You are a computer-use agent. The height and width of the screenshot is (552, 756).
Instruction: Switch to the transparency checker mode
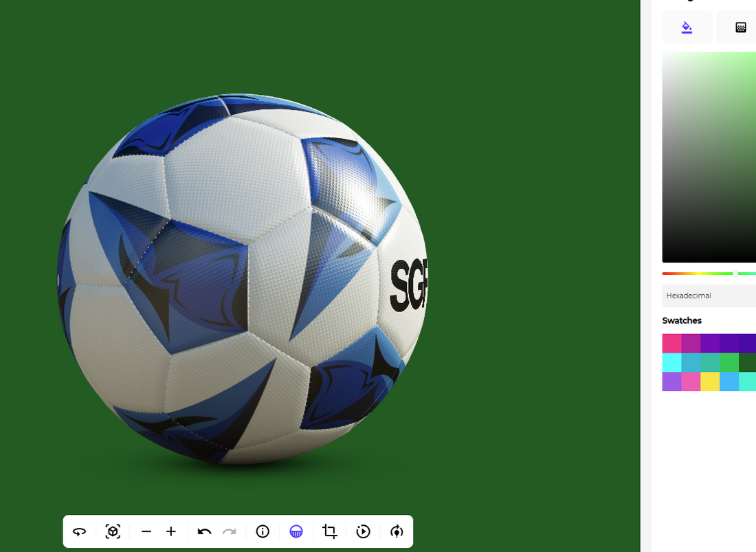(x=740, y=27)
